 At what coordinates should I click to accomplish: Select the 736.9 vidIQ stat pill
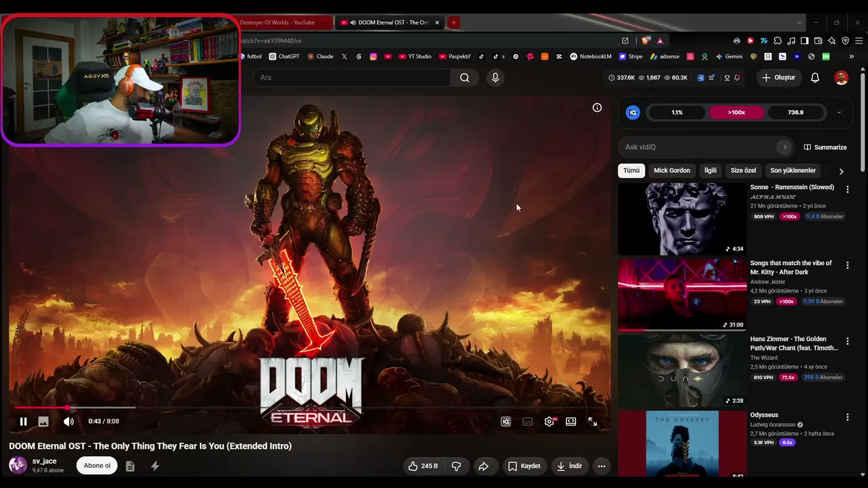tap(795, 113)
